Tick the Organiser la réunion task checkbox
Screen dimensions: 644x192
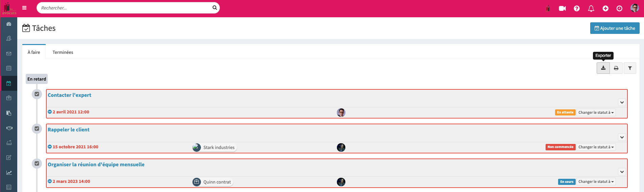37,164
